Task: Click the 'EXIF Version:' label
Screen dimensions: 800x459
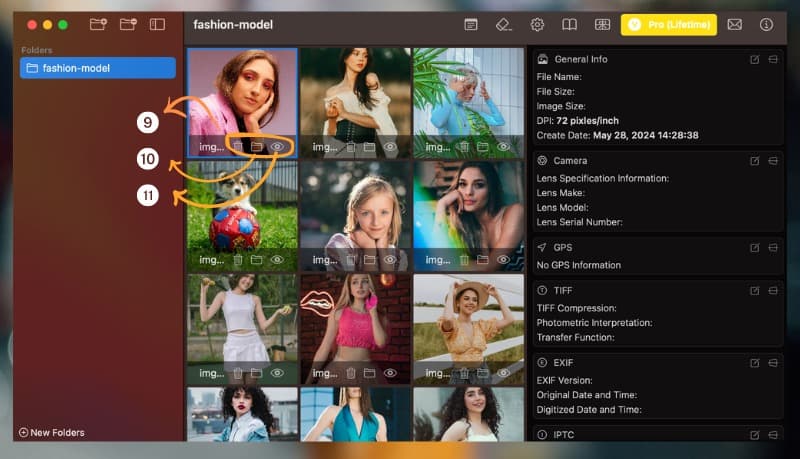Action: [x=563, y=380]
